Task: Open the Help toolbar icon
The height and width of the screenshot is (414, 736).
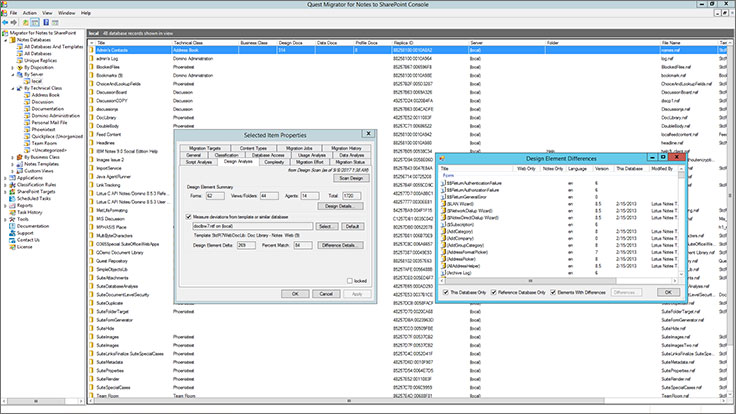Action: point(46,22)
